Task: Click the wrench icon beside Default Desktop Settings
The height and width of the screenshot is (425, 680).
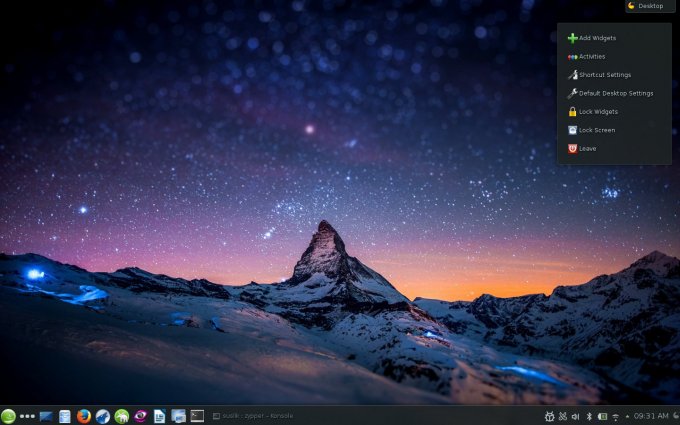Action: [x=572, y=93]
